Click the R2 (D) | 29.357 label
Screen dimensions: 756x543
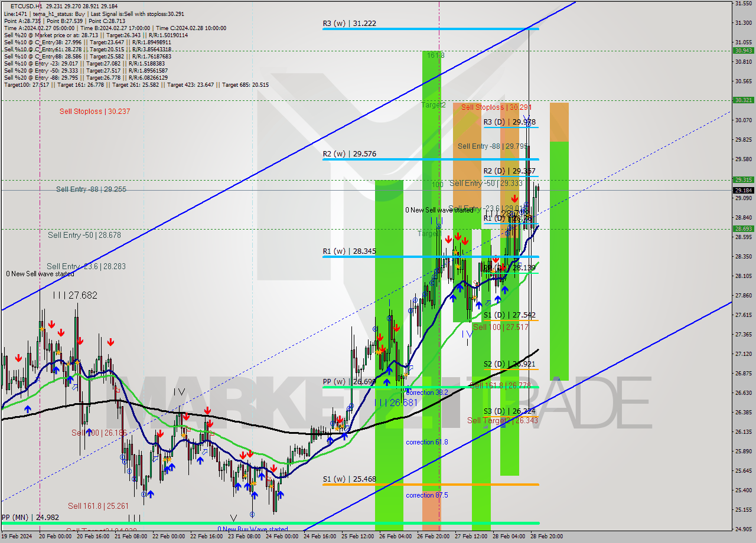click(509, 171)
